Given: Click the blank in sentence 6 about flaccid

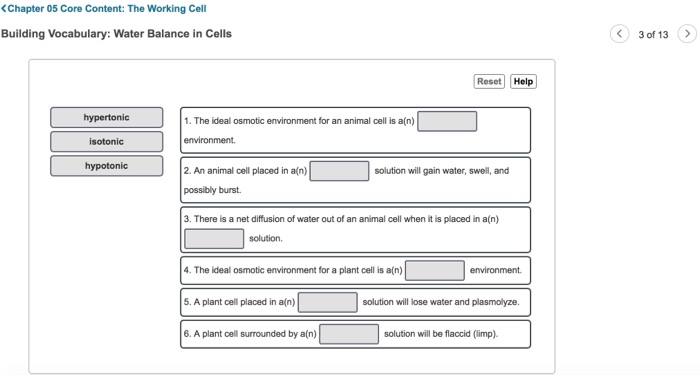Looking at the screenshot, I should click(349, 334).
